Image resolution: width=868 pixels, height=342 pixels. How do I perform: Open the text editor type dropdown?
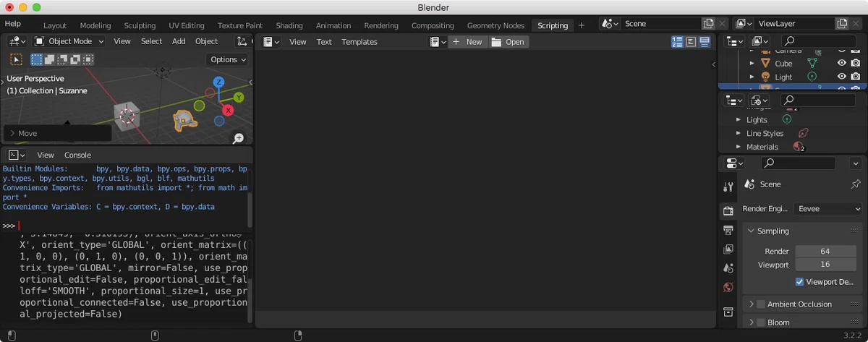(x=271, y=42)
